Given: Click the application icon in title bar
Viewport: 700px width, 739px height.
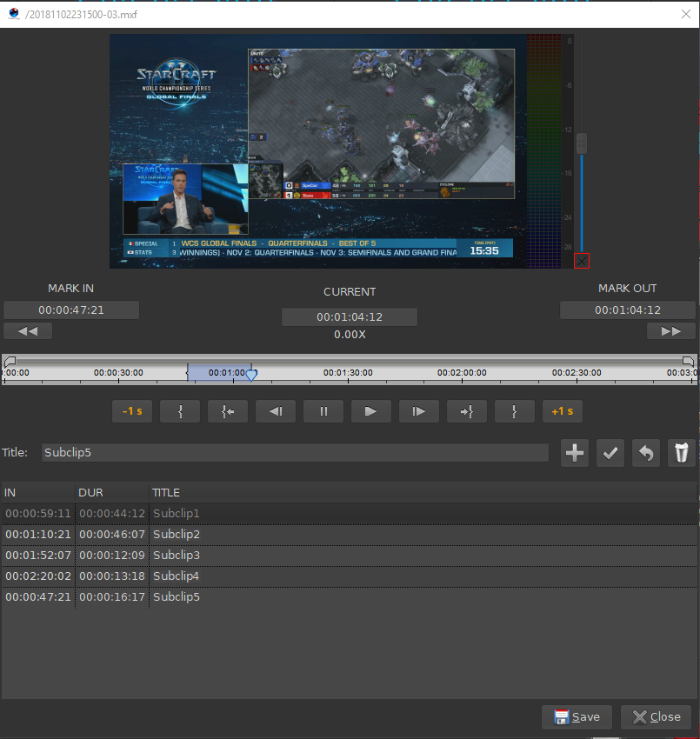Looking at the screenshot, I should pyautogui.click(x=14, y=14).
